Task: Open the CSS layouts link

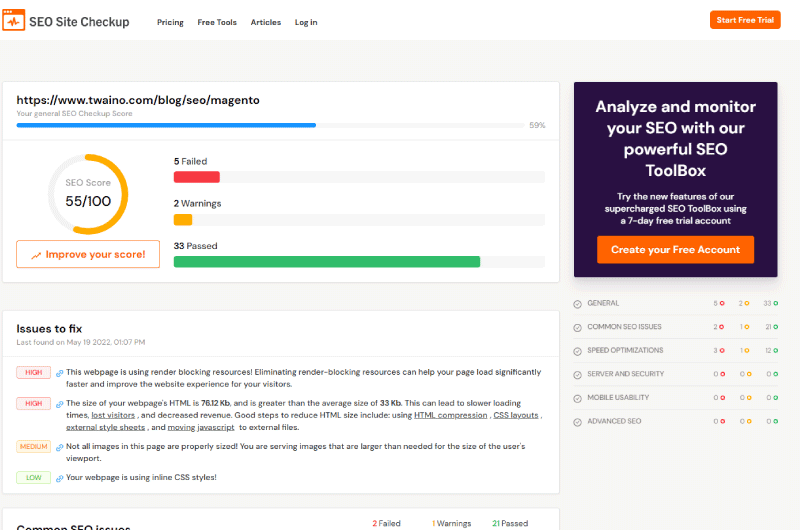Action: click(516, 415)
